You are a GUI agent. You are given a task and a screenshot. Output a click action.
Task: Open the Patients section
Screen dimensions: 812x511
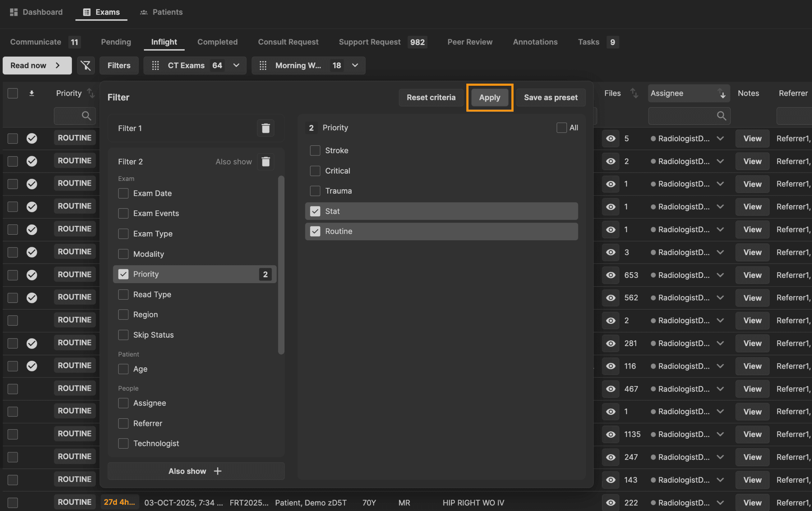(x=161, y=12)
